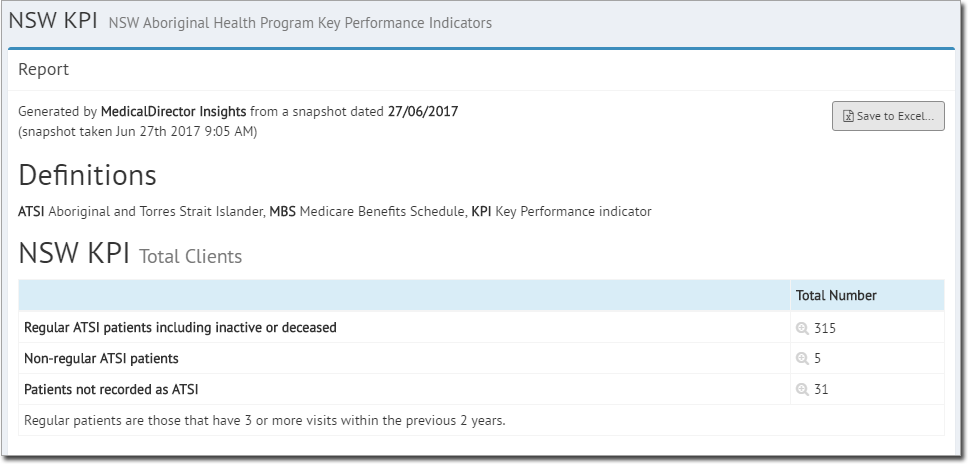Click the NSW KPI Total Clients heading
Screen dimensions: 968x464
pos(130,254)
